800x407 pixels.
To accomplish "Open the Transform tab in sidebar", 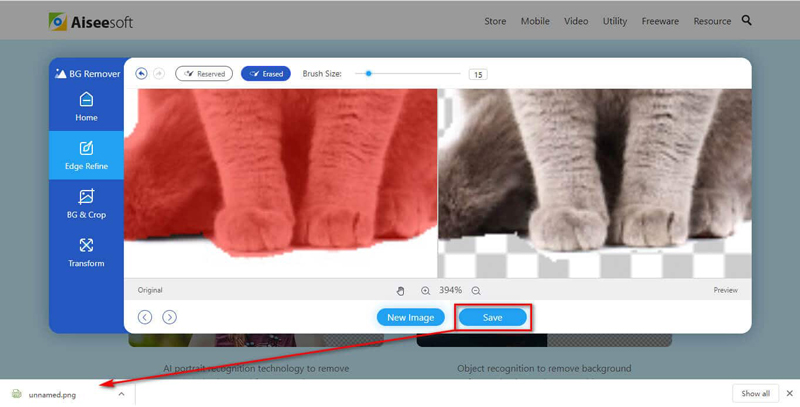I will point(86,252).
